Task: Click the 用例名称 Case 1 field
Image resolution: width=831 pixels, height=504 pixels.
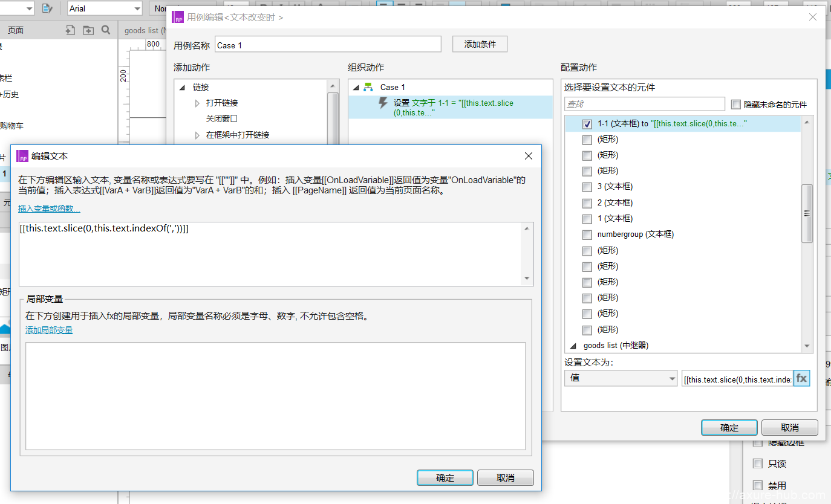Action: coord(328,45)
